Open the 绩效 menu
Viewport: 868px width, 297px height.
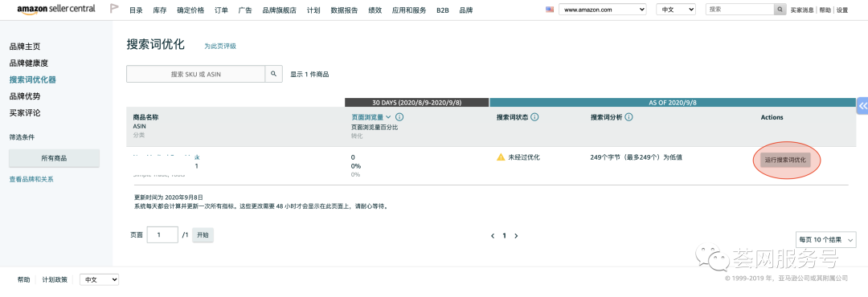tap(375, 10)
